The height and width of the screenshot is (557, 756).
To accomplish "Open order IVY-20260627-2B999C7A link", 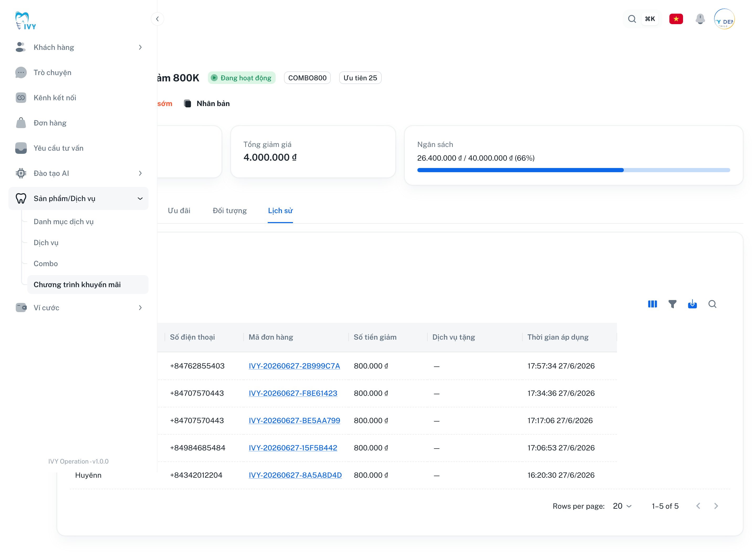I will (x=294, y=366).
